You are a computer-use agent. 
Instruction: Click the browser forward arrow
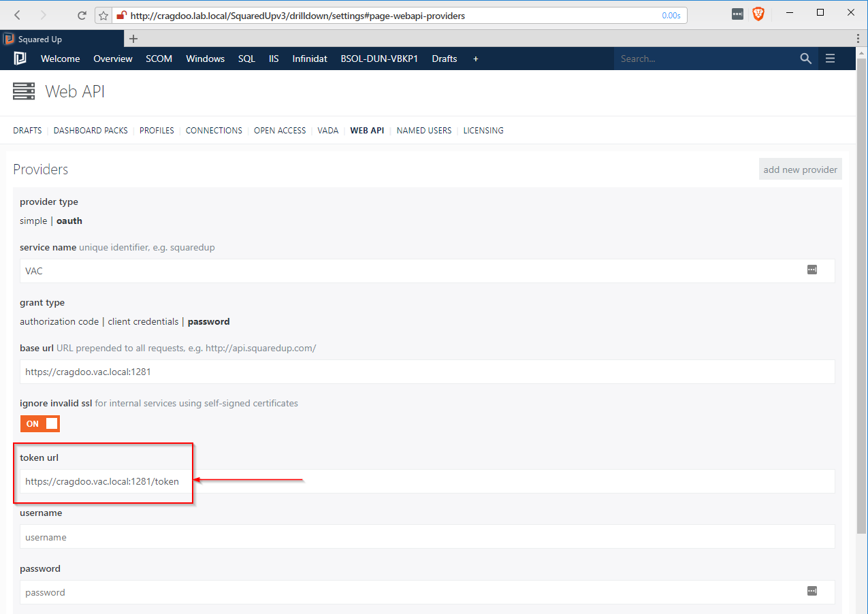click(x=44, y=15)
